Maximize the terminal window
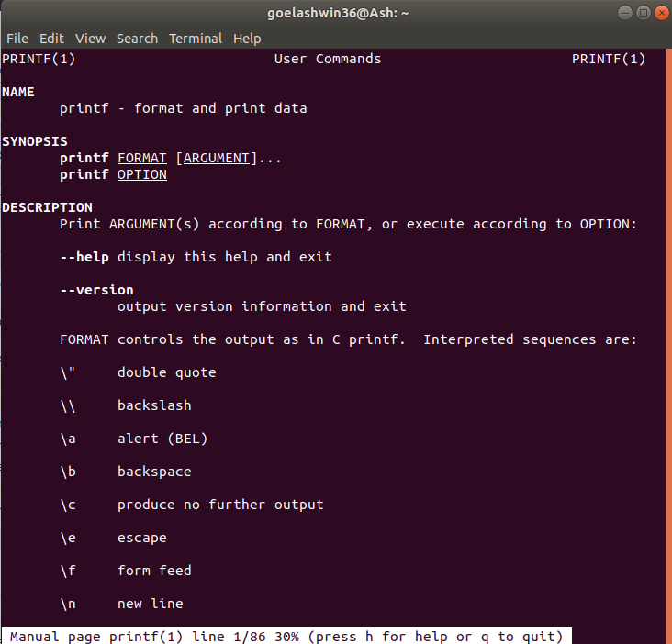 coord(644,14)
